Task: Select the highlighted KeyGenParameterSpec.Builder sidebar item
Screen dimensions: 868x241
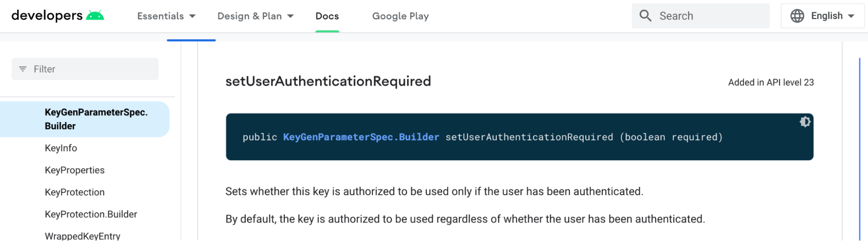Action: (85, 119)
